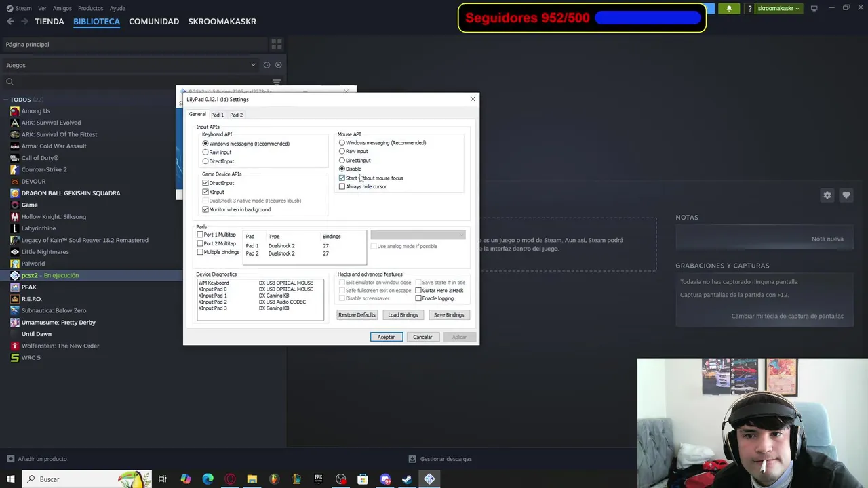The width and height of the screenshot is (868, 488).
Task: Open FL Studio from taskbar
Action: (274, 479)
